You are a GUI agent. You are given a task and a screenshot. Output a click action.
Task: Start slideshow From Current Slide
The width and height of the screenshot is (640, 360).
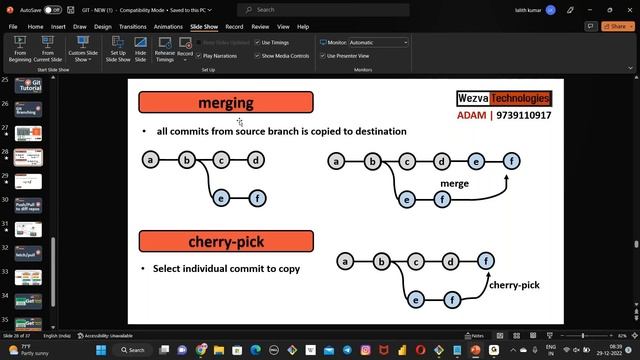coord(48,49)
